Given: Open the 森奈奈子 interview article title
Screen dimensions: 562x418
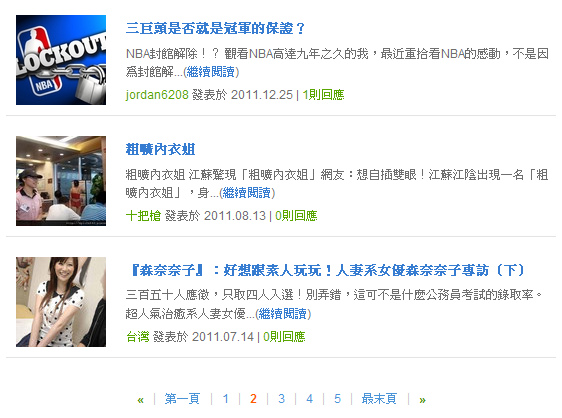Looking at the screenshot, I should click(x=325, y=270).
